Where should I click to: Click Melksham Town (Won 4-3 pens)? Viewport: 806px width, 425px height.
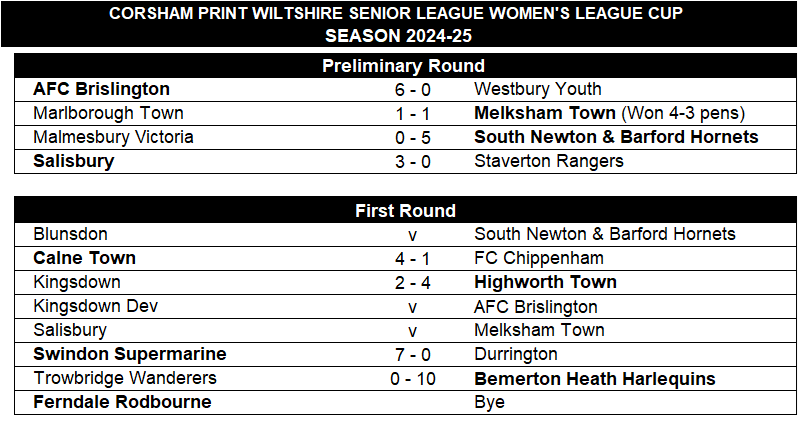click(609, 113)
